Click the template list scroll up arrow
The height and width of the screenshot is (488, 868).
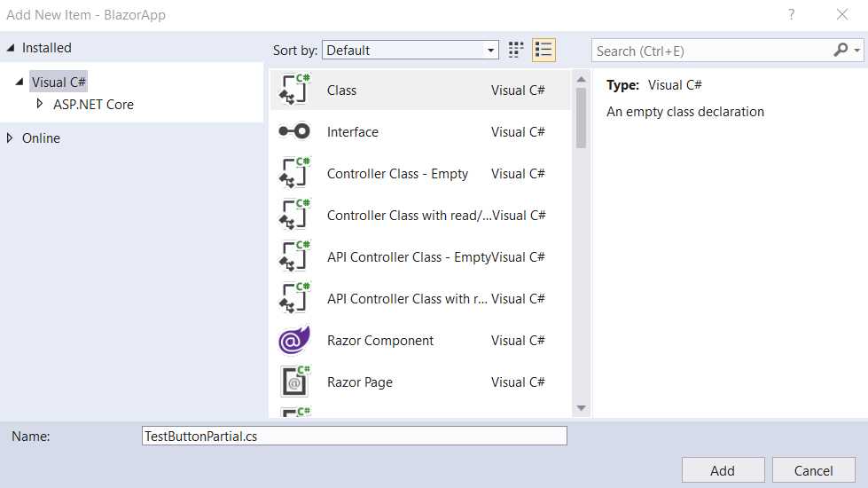581,80
